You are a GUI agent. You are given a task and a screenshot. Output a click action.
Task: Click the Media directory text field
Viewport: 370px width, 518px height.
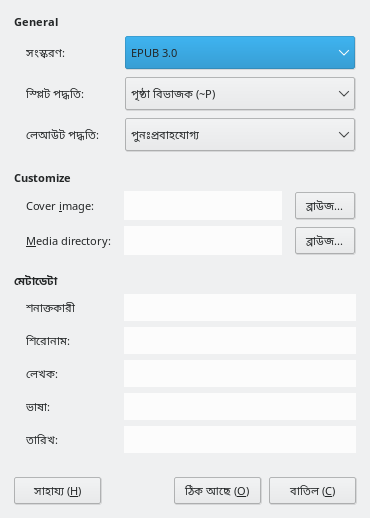[203, 241]
